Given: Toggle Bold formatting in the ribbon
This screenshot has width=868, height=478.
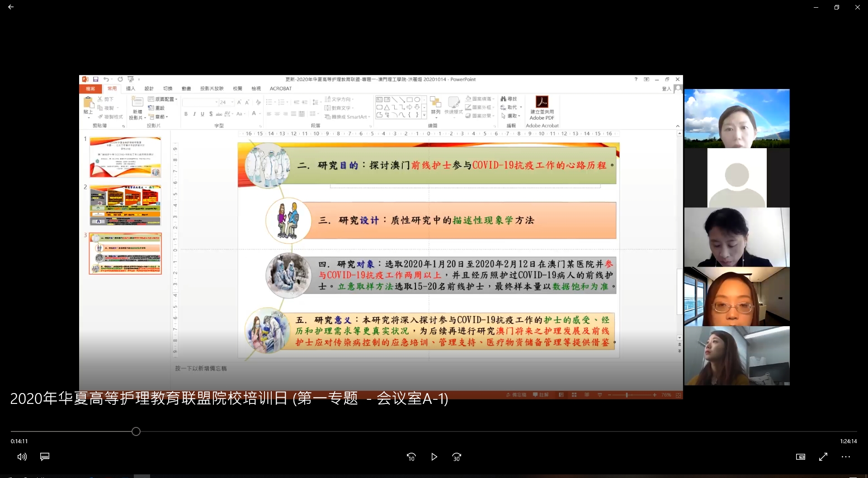Looking at the screenshot, I should pos(186,114).
